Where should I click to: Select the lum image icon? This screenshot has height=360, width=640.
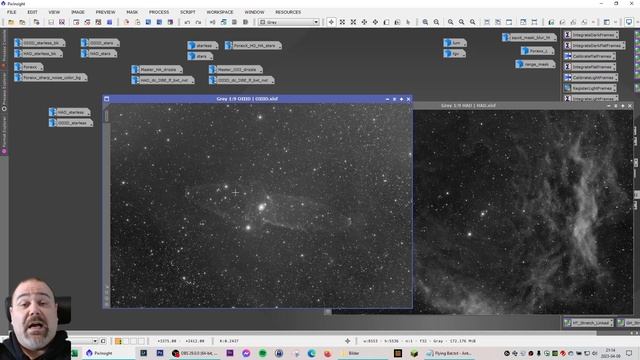455,43
